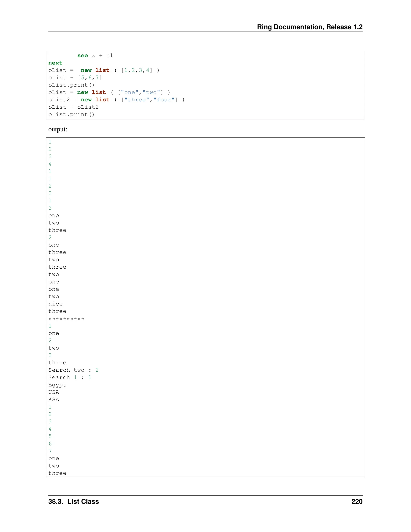Screen dimensions: 411x532
Task: Click the "three","four" string literal in code
Action: [x=150, y=100]
